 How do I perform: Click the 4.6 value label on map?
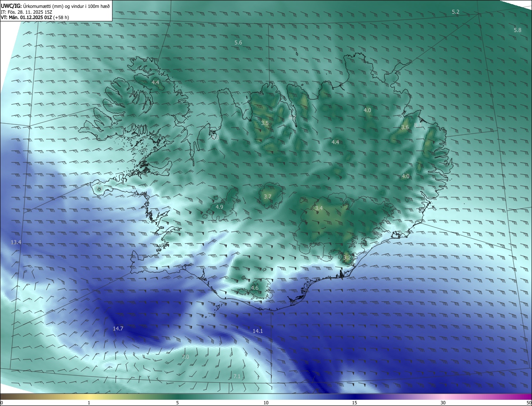255,288
